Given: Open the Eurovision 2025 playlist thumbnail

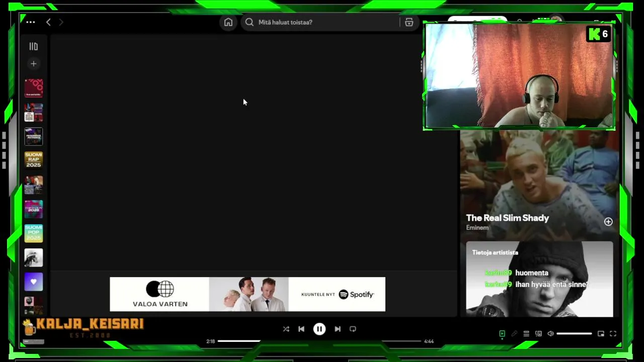Looking at the screenshot, I should tap(34, 209).
